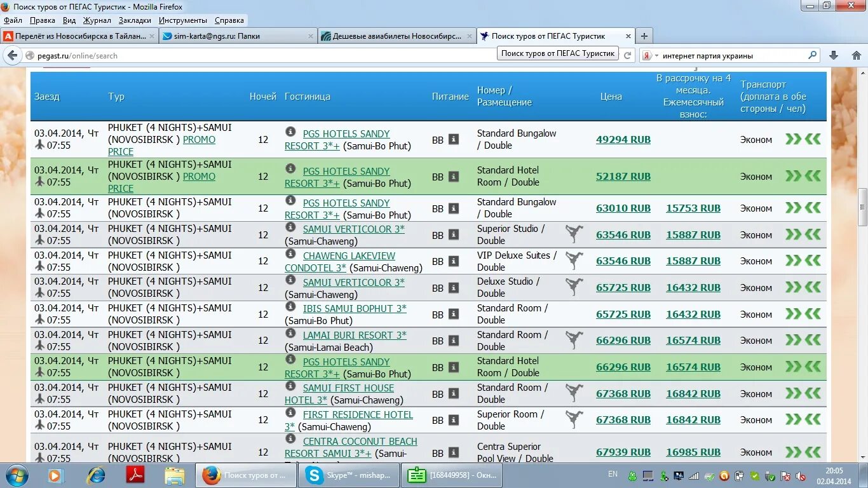This screenshot has height=488, width=868.
Task: Click martini glass icon in VIP Deluxe Suites row
Action: pos(574,261)
